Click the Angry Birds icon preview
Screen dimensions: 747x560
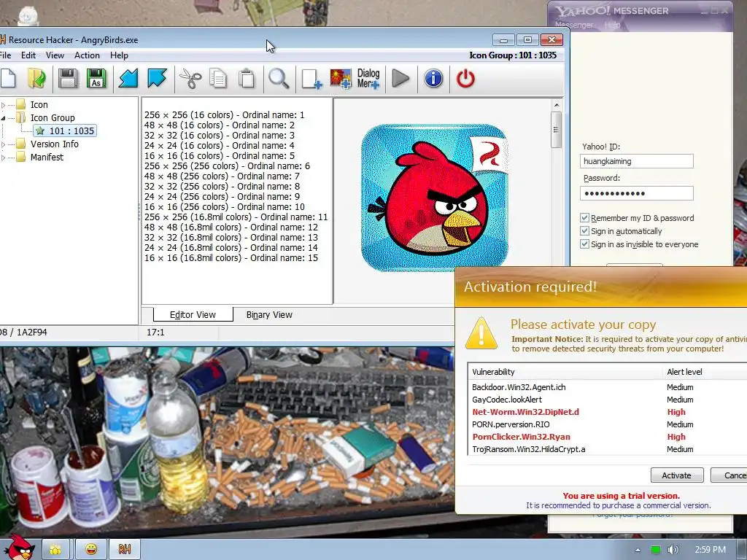[435, 198]
